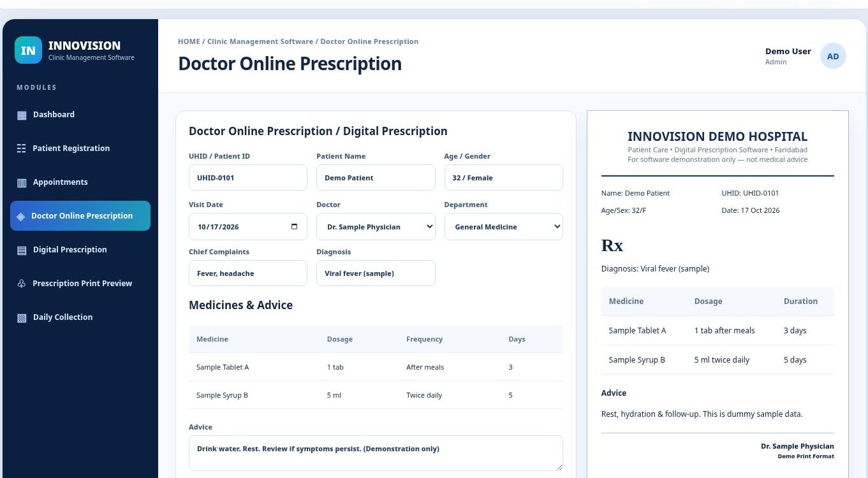This screenshot has width=868, height=478.
Task: Expand the Department dropdown
Action: point(503,227)
